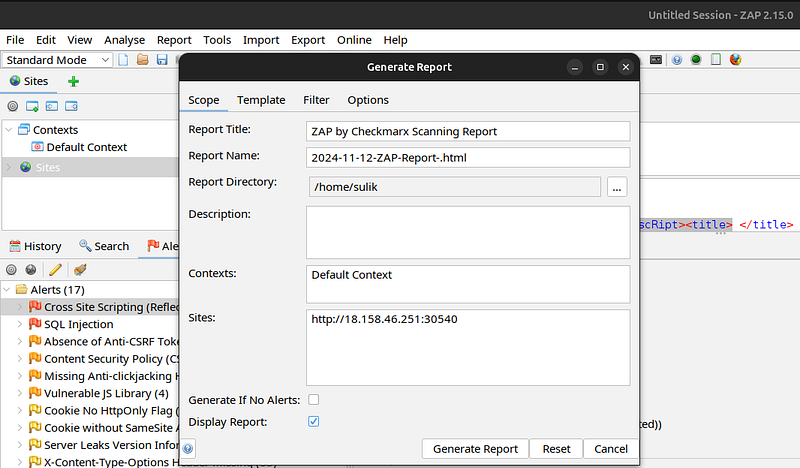Click the Open Session folder icon
800x468 pixels.
point(142,60)
